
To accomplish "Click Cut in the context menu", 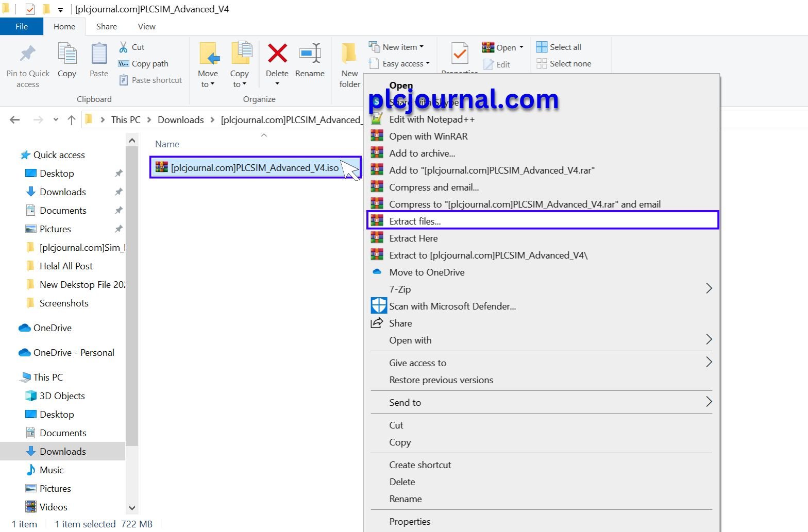I will point(396,425).
